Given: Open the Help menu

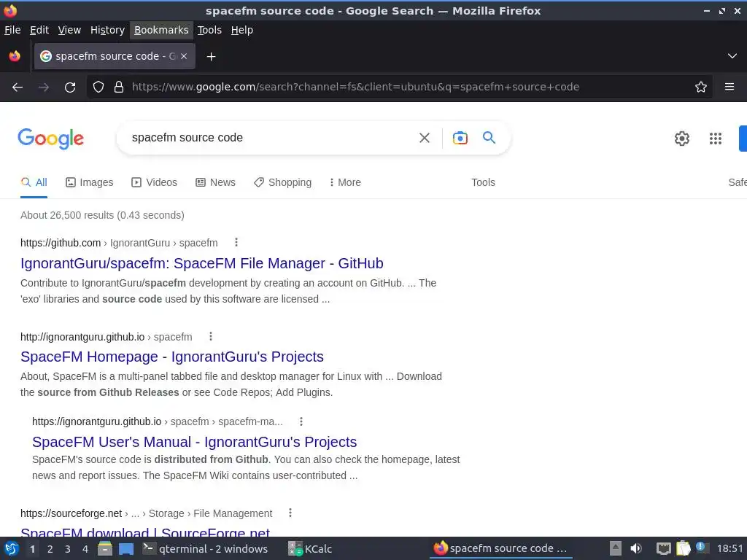Looking at the screenshot, I should [x=242, y=30].
